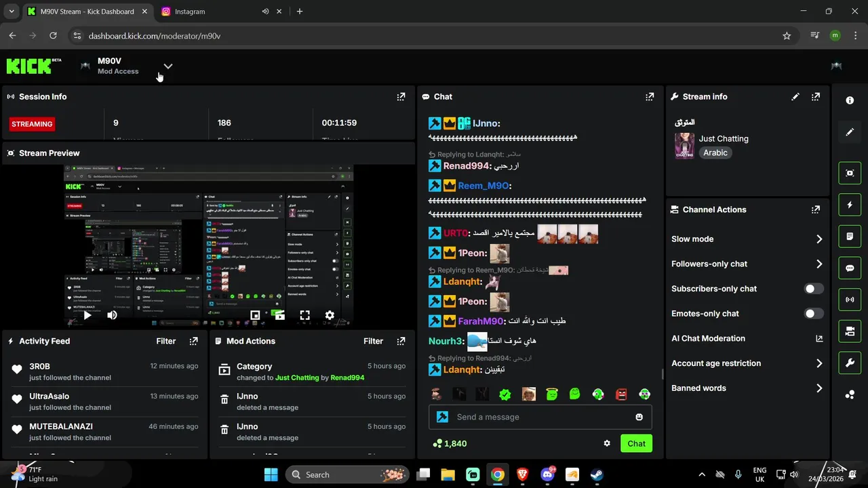Toggle theater mode on stream preview

[279, 315]
